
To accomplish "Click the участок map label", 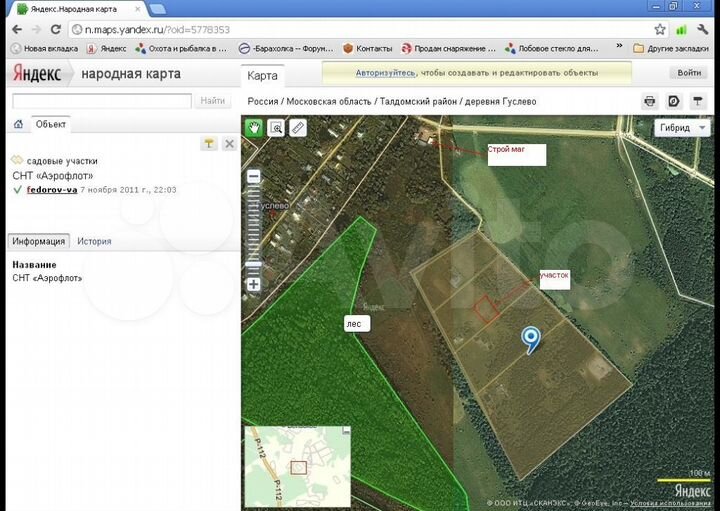I will (x=554, y=279).
